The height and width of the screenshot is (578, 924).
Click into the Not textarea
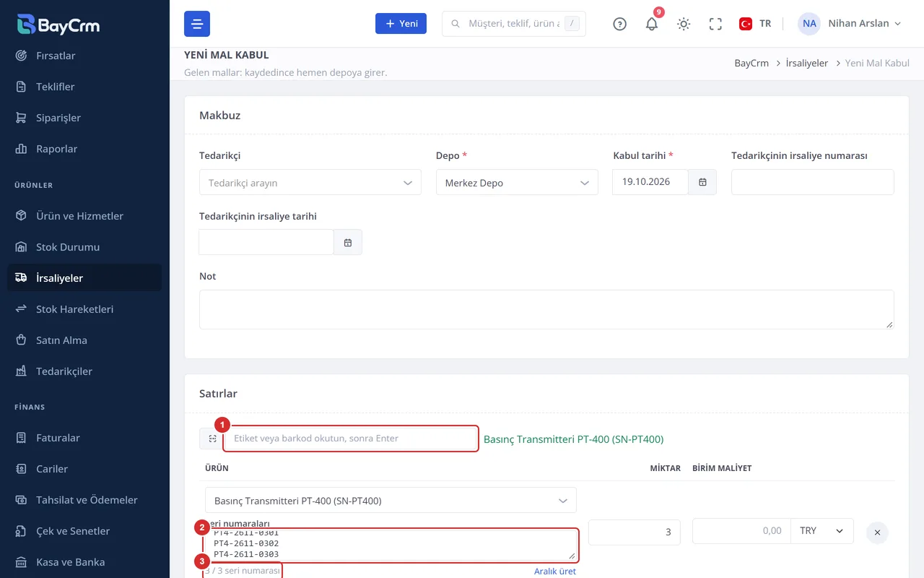[x=546, y=310]
